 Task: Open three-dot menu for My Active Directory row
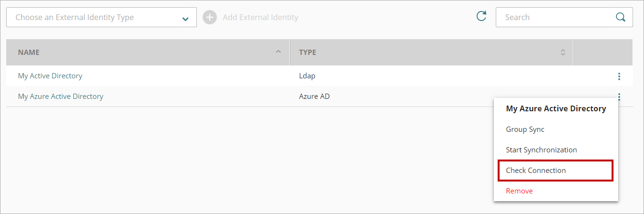click(x=619, y=76)
